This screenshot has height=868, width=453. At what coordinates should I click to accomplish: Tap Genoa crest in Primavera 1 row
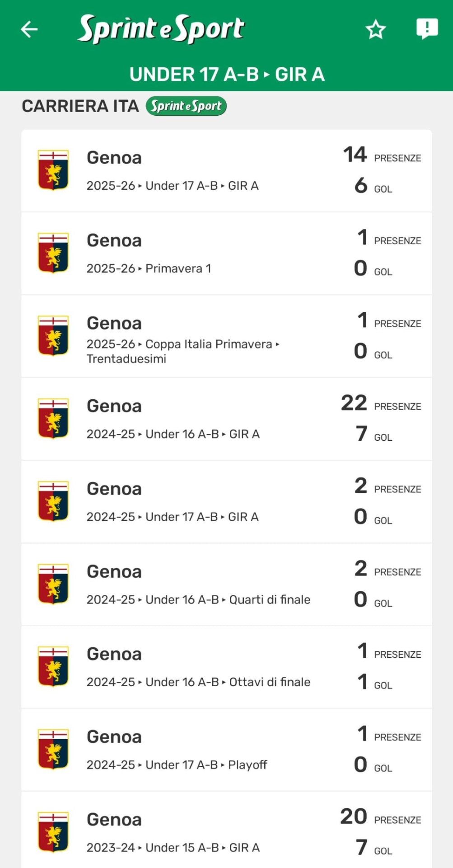53,253
